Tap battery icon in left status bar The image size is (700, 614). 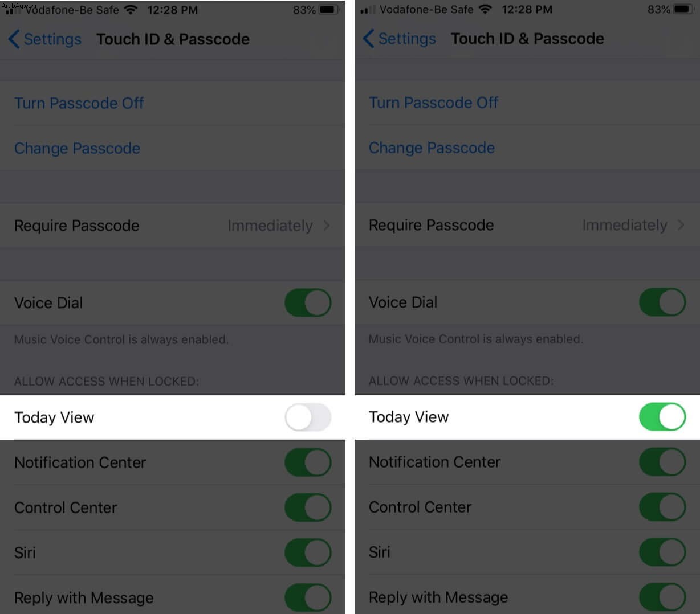(x=329, y=10)
